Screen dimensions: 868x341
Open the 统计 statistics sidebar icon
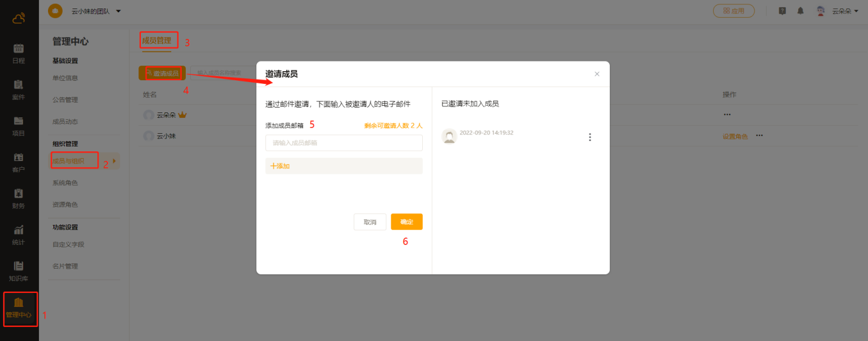coord(18,235)
